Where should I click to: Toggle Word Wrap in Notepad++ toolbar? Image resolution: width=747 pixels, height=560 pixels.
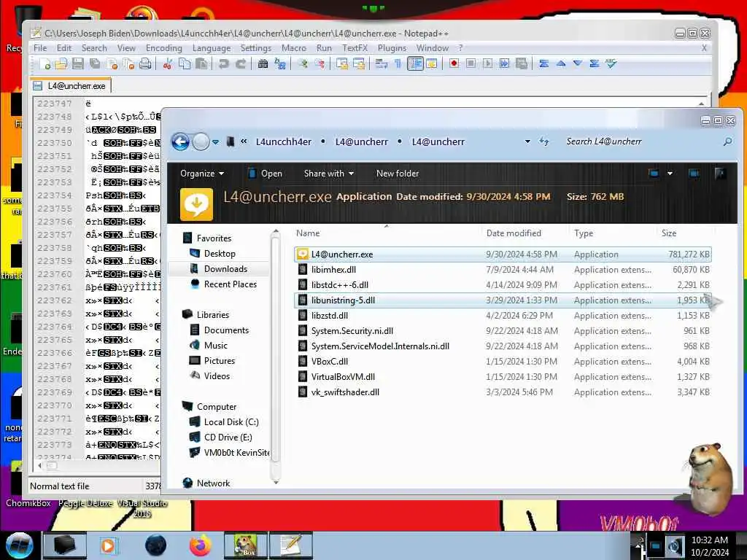[x=381, y=63]
